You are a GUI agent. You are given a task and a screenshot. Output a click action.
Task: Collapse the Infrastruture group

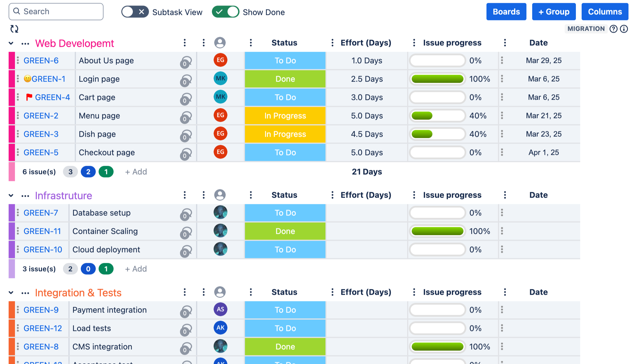11,196
